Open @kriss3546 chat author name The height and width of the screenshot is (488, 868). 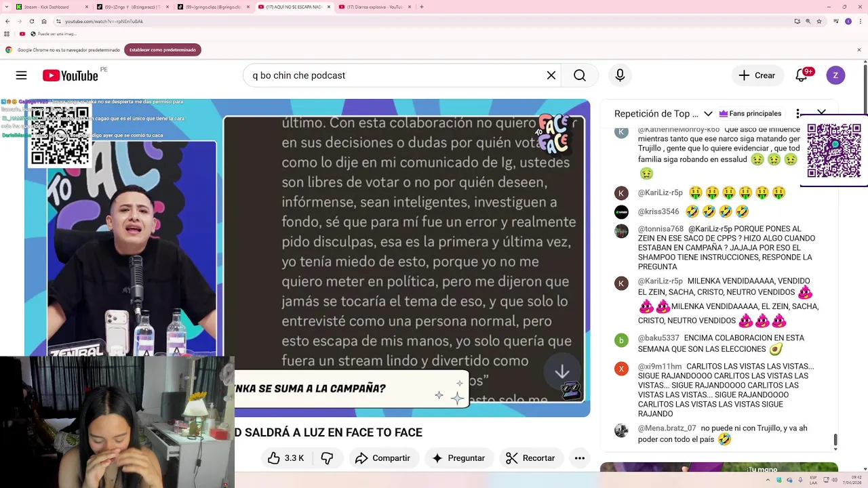(658, 211)
